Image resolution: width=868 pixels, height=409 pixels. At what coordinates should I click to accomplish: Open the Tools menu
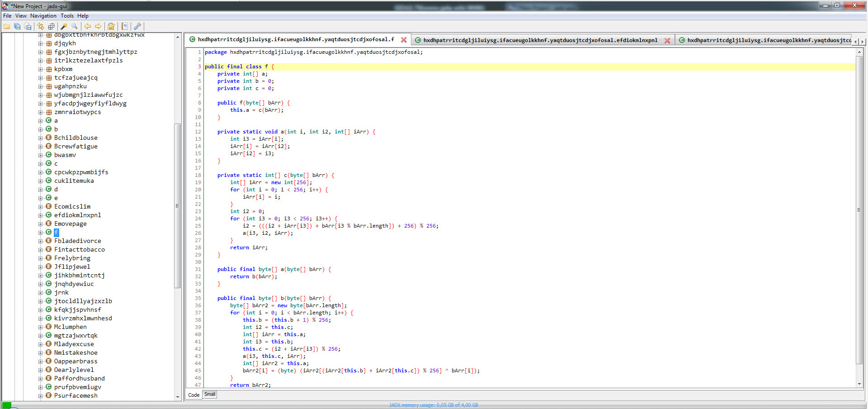click(67, 16)
